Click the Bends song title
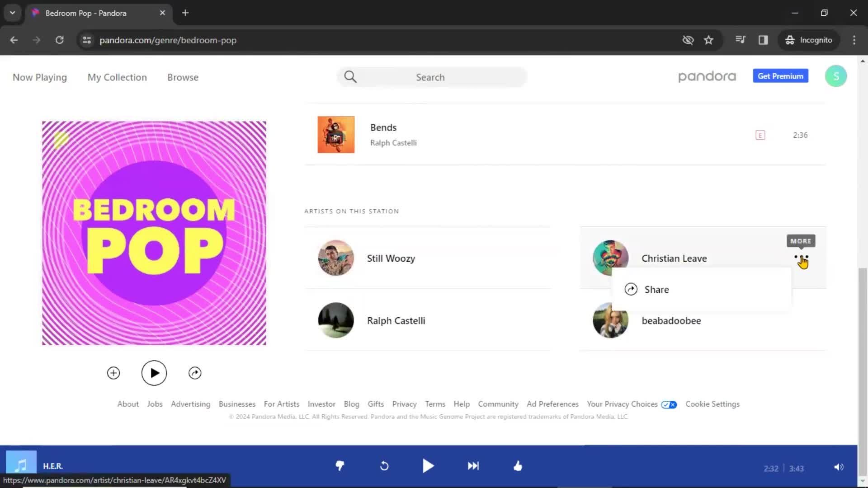This screenshot has height=488, width=868. 383,127
